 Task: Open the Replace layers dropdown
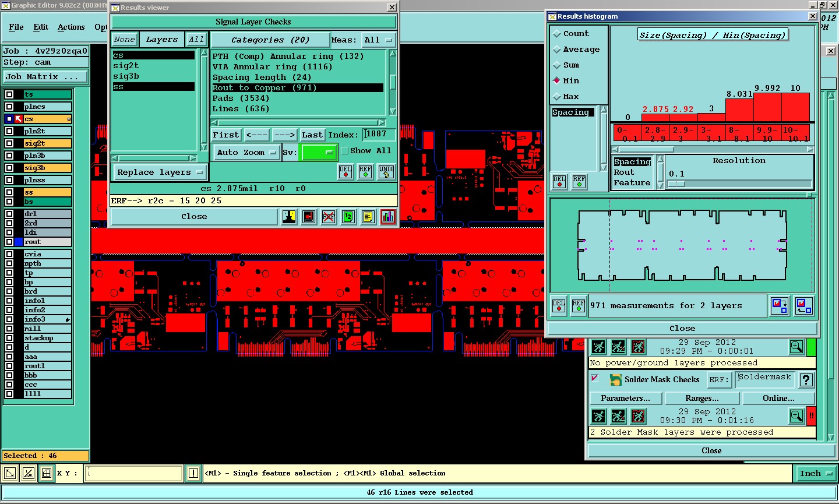tap(160, 172)
